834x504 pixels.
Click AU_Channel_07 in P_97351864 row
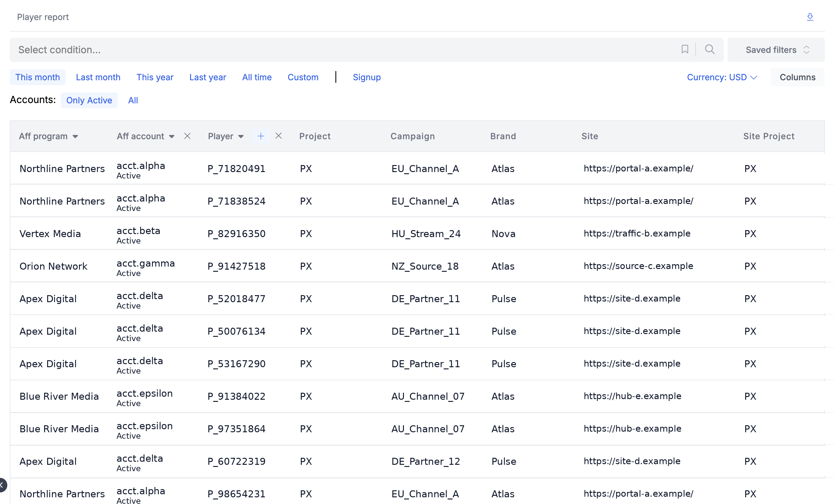coord(428,429)
